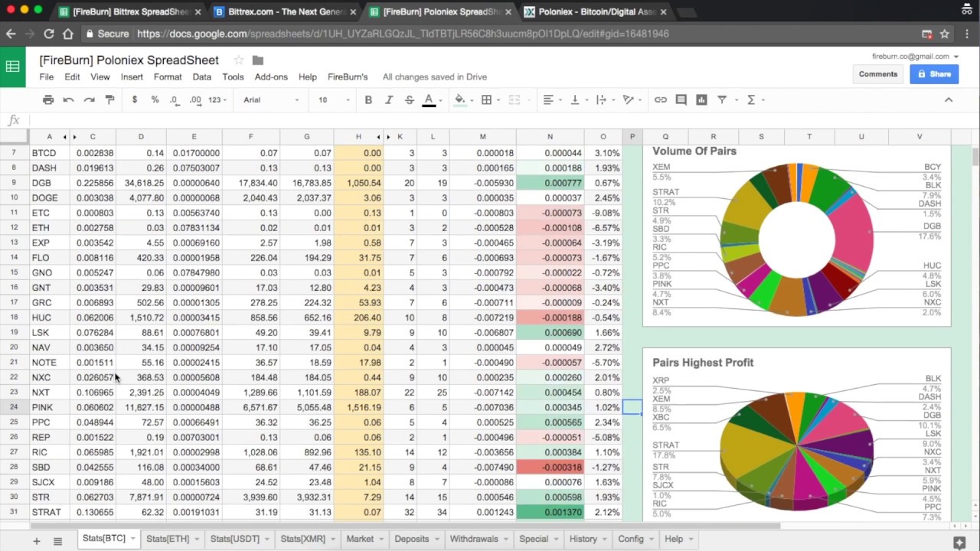Open the File menu
Viewport: 980px width, 551px height.
47,77
